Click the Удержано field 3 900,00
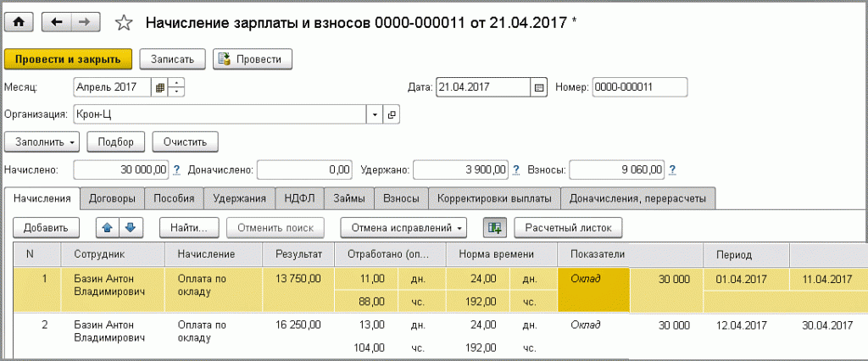The height and width of the screenshot is (361, 868). [460, 169]
